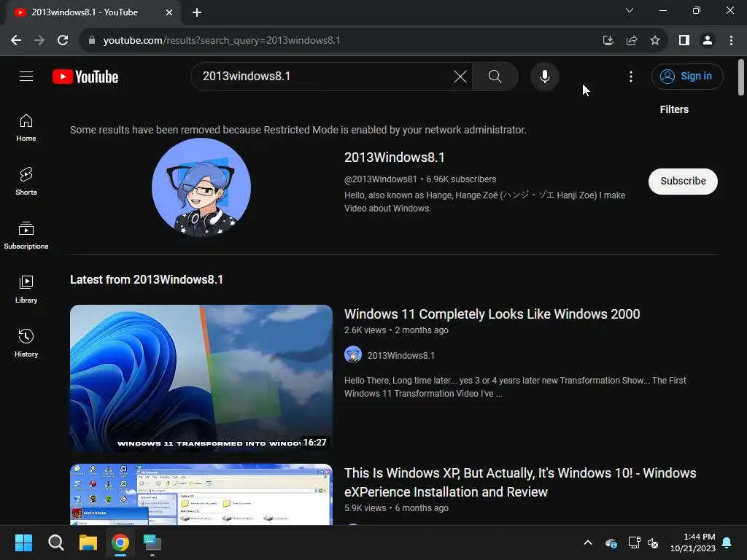Screen dimensions: 747x560
Task: Open the tab search dropdown arrow
Action: [630, 10]
